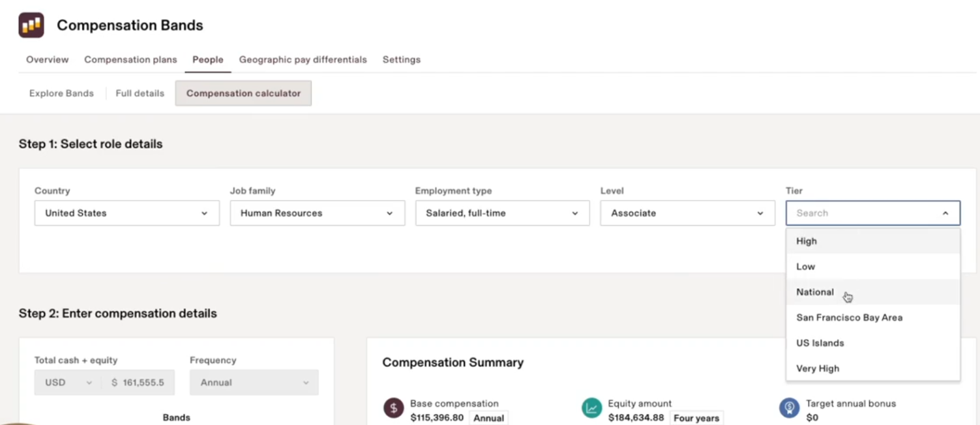Click the Compensation Bands app logo icon
The image size is (980, 425).
[31, 25]
